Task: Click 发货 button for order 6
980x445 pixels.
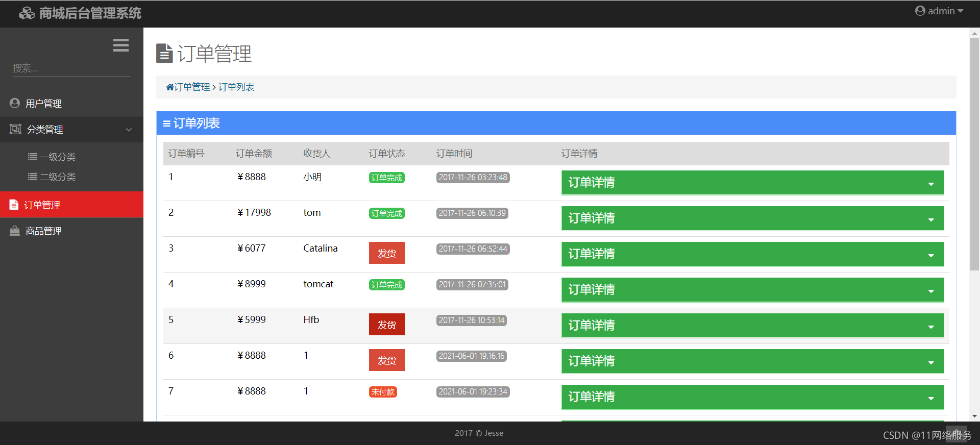Action: coord(387,360)
